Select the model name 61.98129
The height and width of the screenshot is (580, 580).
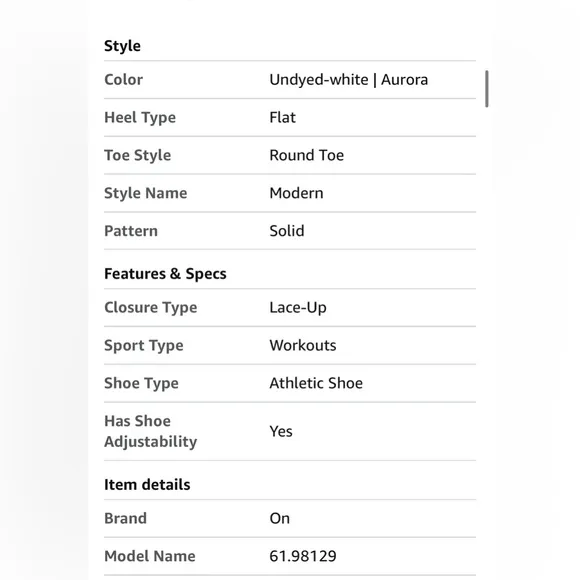[303, 556]
